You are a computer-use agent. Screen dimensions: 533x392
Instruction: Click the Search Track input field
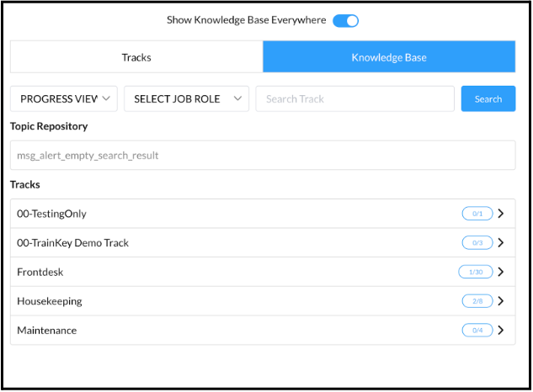pyautogui.click(x=354, y=98)
